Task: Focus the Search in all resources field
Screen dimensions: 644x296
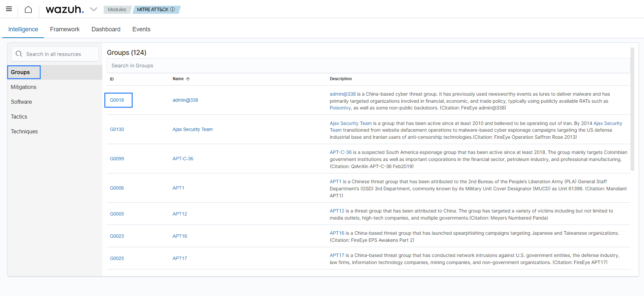Action: click(55, 54)
